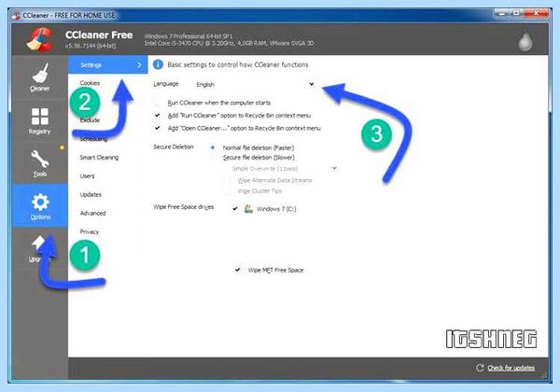Image resolution: width=560 pixels, height=392 pixels.
Task: Toggle Add "Run CCleaner" option to Recycle Bin
Action: click(157, 116)
